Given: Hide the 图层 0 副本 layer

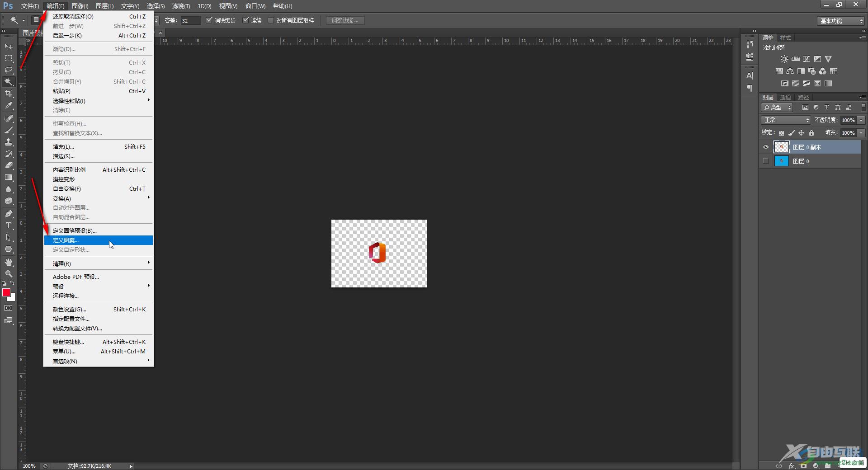Looking at the screenshot, I should tap(766, 147).
